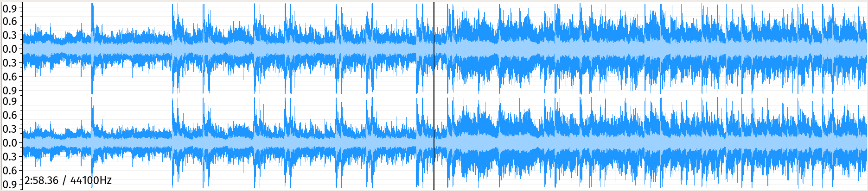Click the positive 0.6 label of the lower channel scale

point(10,115)
